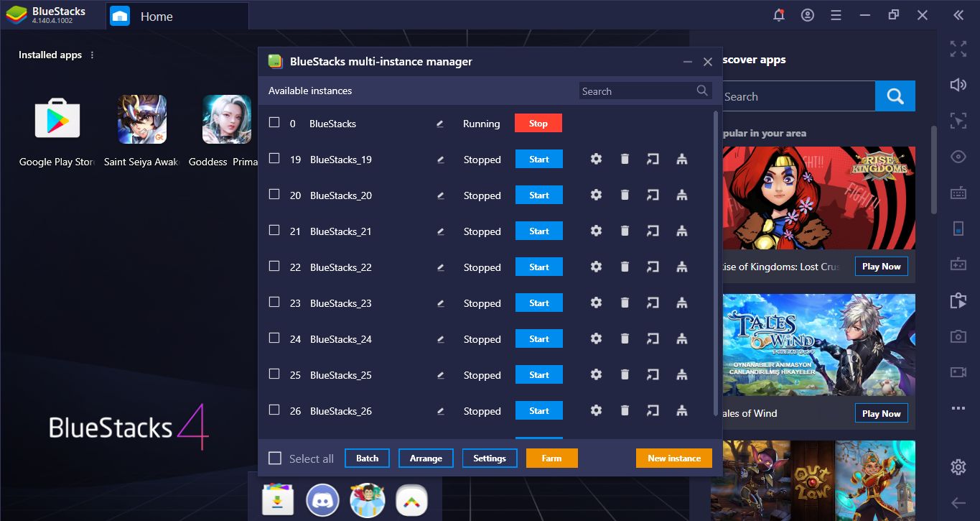Check the box for BlueStacks_23

[x=274, y=302]
